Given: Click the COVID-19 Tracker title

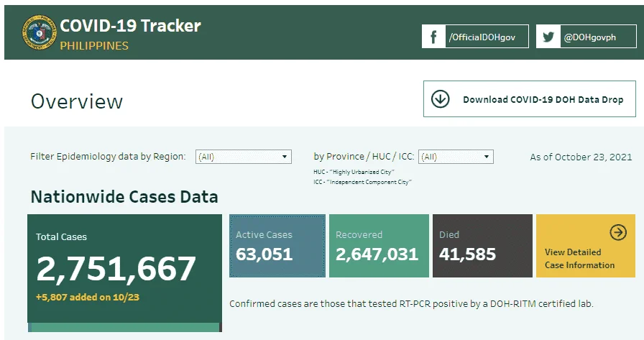Looking at the screenshot, I should coord(130,26).
